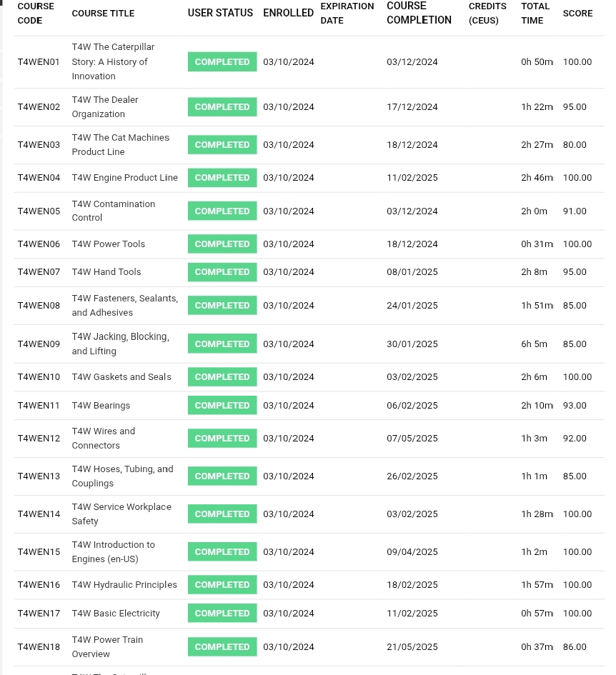Click the SCORE column header
The height and width of the screenshot is (675, 616).
point(577,14)
